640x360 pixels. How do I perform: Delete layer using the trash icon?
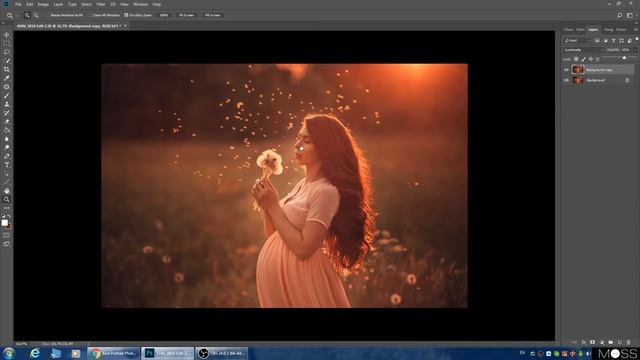tap(629, 342)
